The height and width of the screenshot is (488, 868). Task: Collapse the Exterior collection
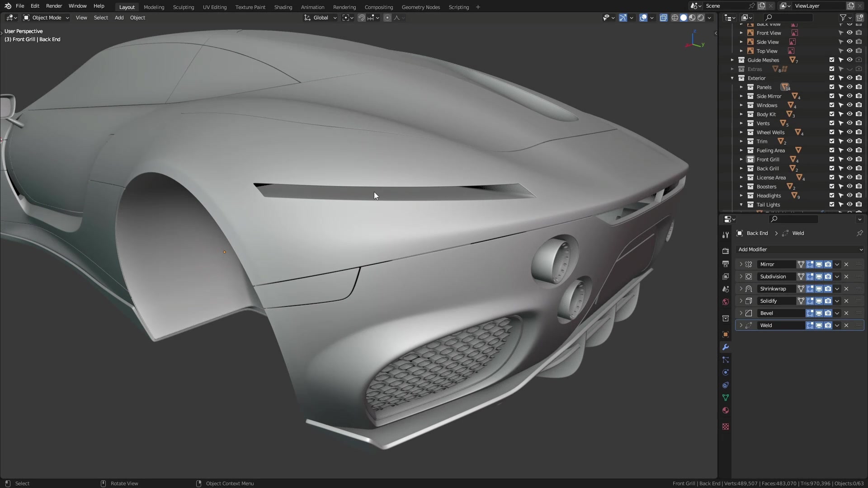732,78
